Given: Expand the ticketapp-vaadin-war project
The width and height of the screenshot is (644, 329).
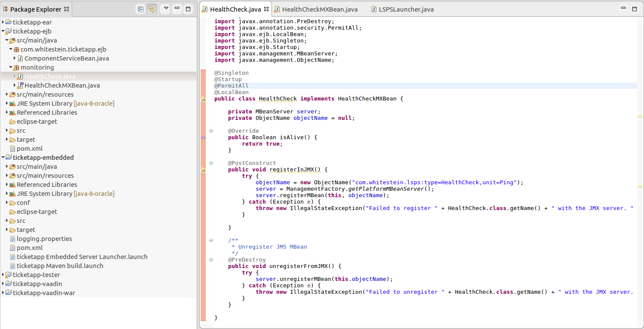Looking at the screenshot, I should click(x=3, y=293).
